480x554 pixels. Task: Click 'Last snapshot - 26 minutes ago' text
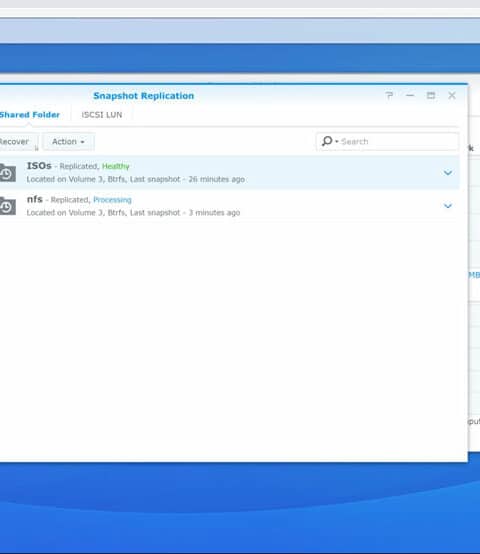(x=187, y=179)
